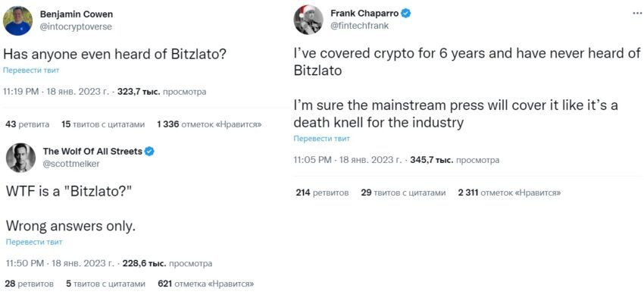The width and height of the screenshot is (644, 301).
Task: Open the 214 ретвитов list
Action: [x=323, y=193]
